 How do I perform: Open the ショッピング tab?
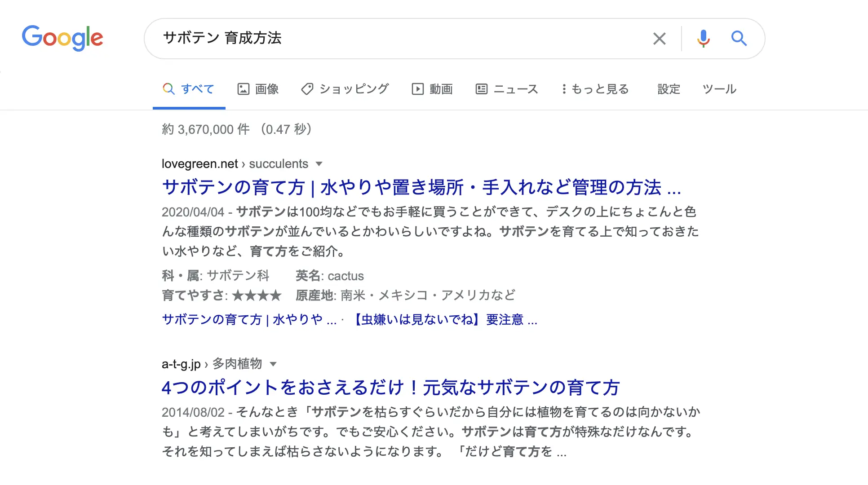tap(345, 89)
